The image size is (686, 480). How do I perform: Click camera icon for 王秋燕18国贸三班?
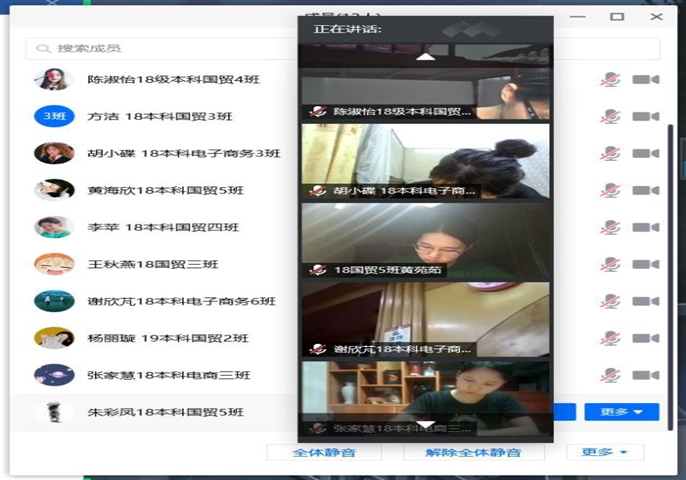pyautogui.click(x=646, y=264)
